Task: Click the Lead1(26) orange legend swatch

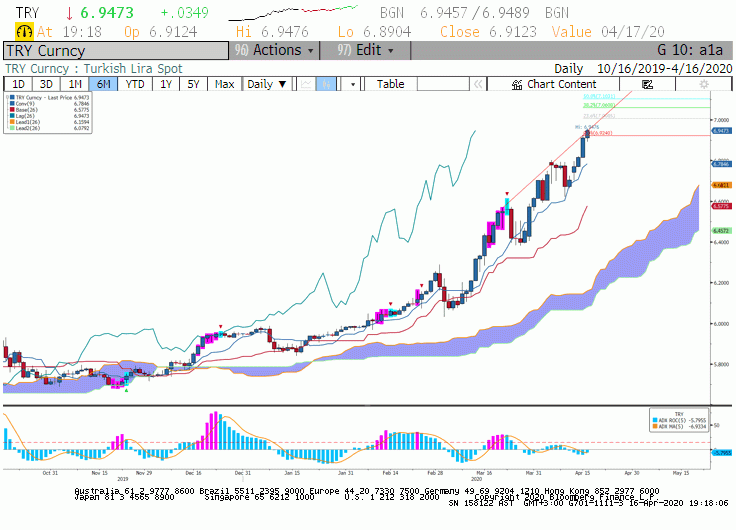Action: pos(12,122)
